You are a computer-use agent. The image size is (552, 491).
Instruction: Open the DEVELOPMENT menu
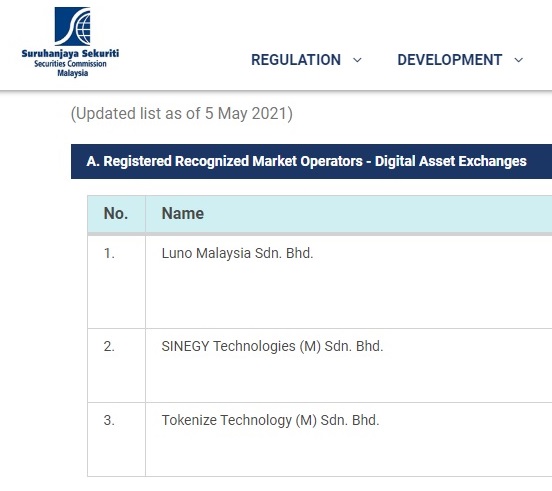450,60
